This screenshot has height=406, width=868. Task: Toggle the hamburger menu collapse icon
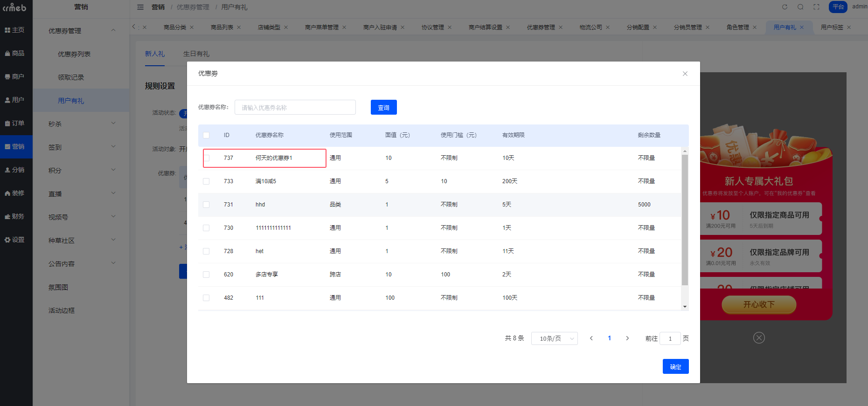(x=140, y=7)
